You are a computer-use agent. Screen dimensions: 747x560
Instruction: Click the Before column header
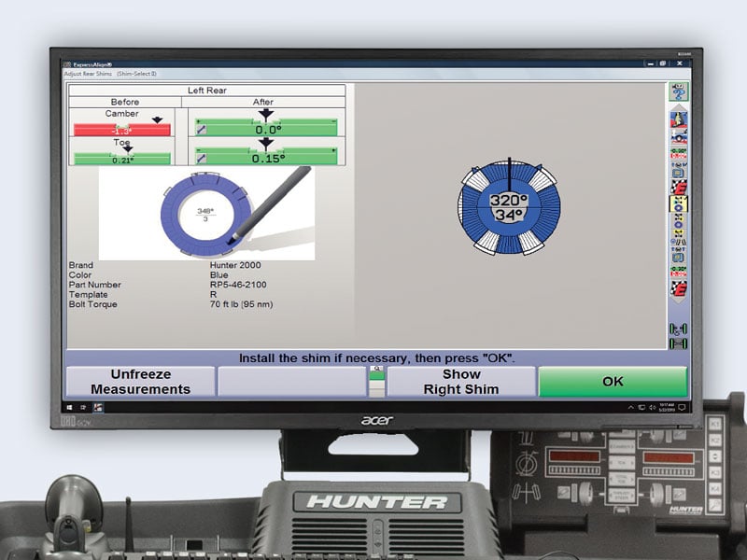click(125, 102)
